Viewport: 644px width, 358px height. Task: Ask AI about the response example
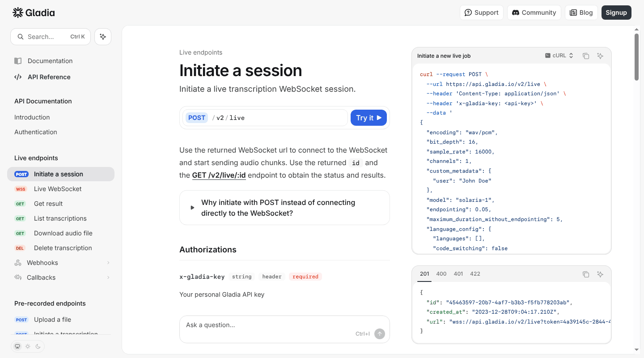pyautogui.click(x=600, y=274)
